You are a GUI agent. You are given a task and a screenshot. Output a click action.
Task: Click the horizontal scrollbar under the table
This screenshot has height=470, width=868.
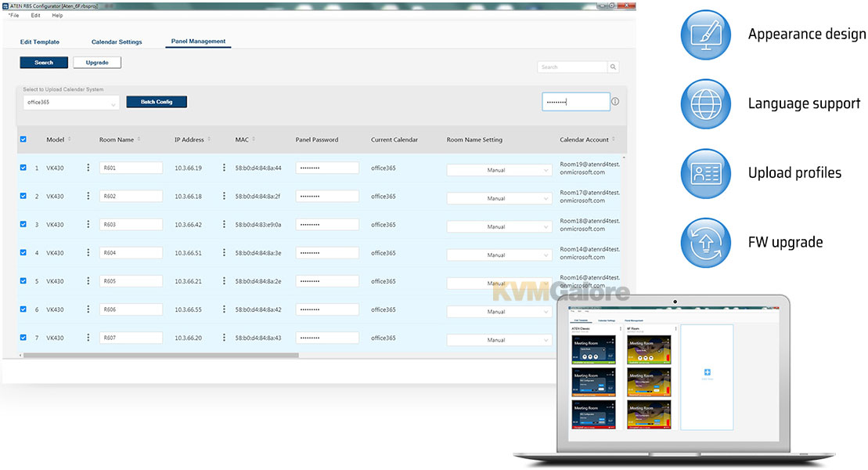coord(160,356)
